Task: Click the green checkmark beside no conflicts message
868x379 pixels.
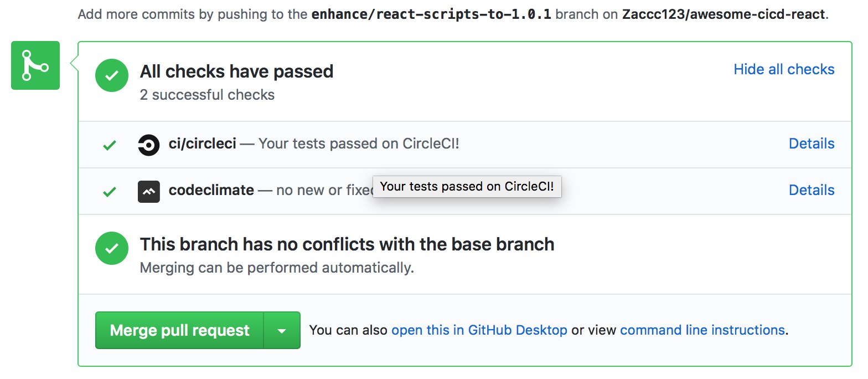Action: 112,248
